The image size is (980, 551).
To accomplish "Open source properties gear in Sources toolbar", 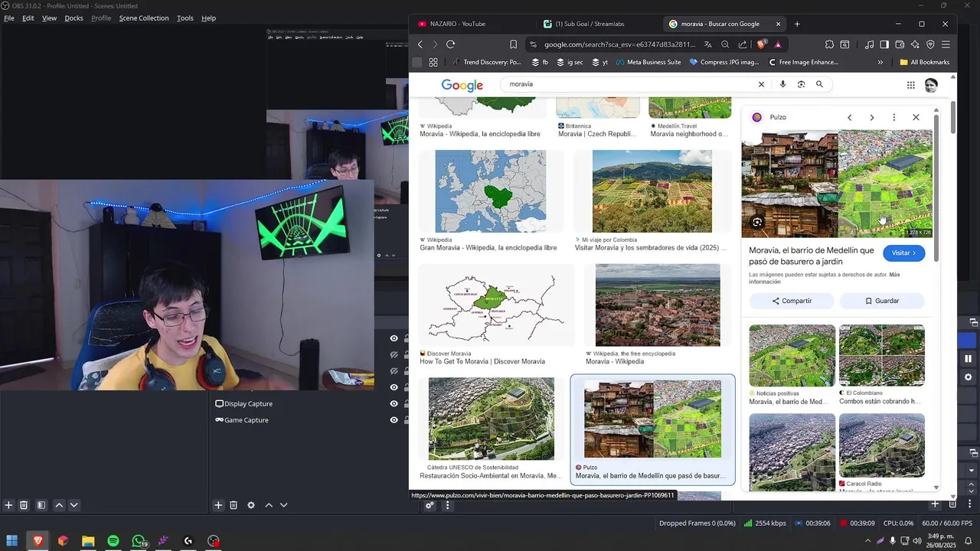I will pyautogui.click(x=250, y=505).
